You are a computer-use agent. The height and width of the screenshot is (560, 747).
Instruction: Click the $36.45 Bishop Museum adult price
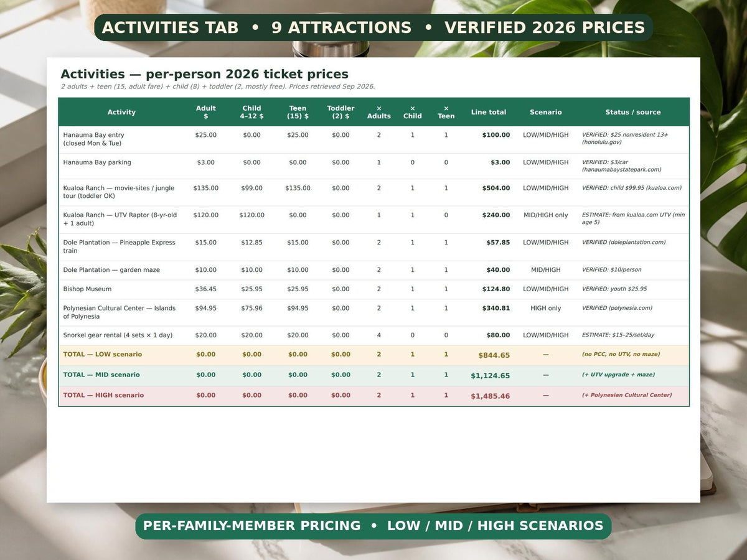point(206,289)
